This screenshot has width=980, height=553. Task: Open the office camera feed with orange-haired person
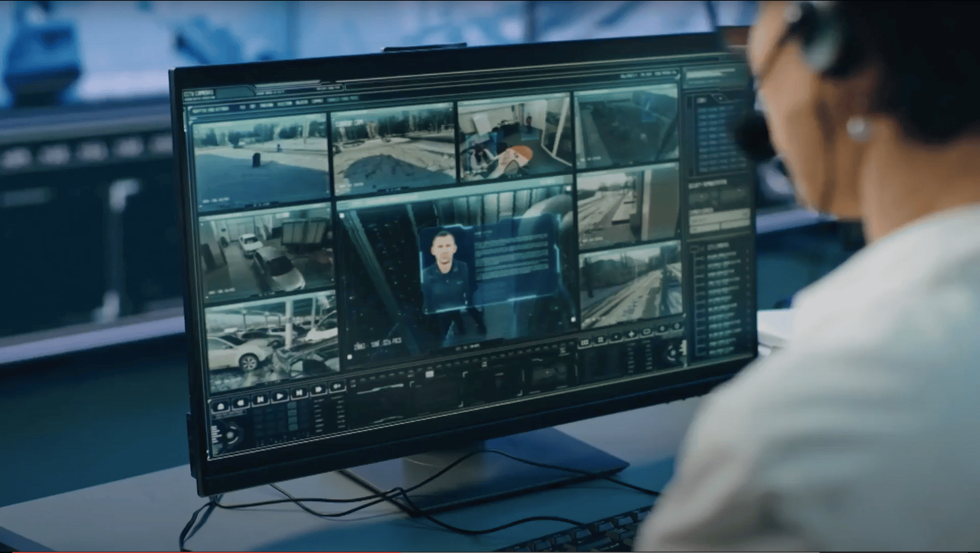[x=514, y=138]
